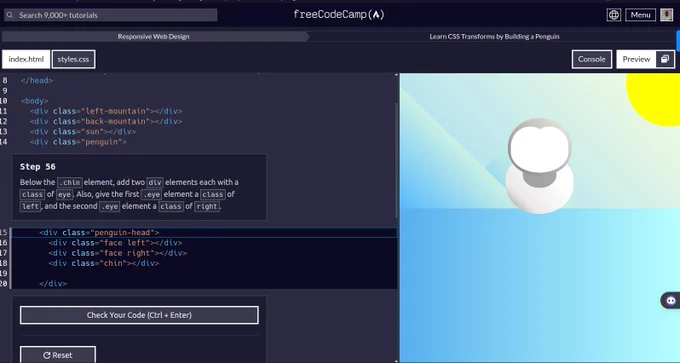Click the face right div line

(118, 253)
